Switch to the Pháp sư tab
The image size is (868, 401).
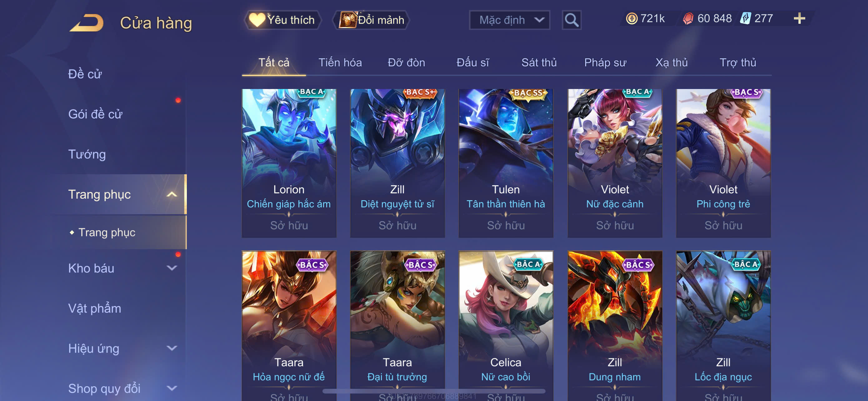pos(605,63)
